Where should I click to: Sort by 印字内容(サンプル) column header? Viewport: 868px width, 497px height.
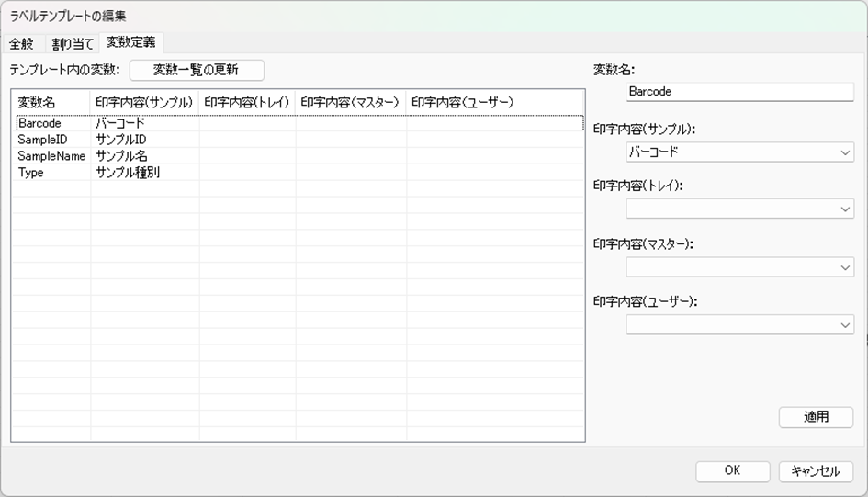tap(144, 103)
